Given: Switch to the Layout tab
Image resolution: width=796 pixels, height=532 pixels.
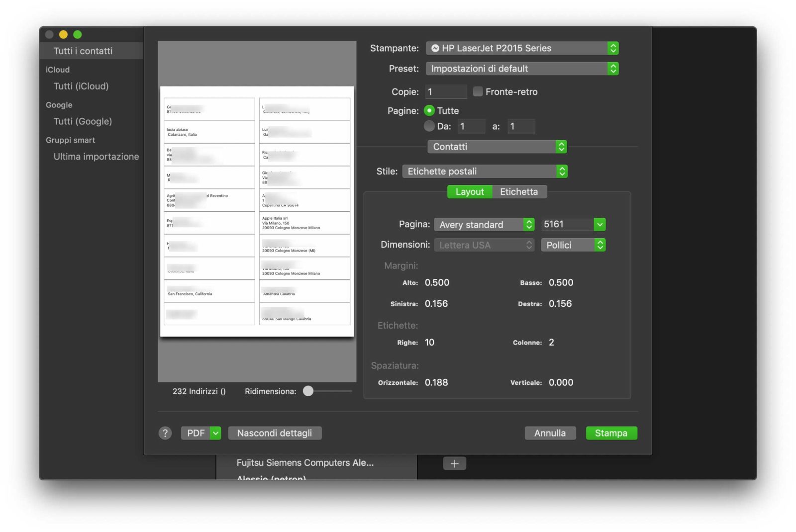Looking at the screenshot, I should (470, 192).
